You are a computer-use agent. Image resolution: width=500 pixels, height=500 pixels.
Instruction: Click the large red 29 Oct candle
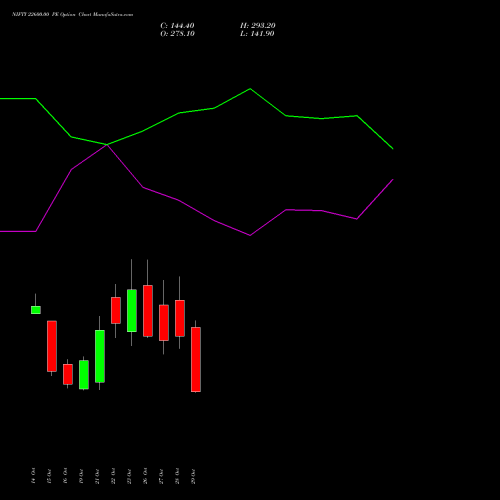point(196,359)
